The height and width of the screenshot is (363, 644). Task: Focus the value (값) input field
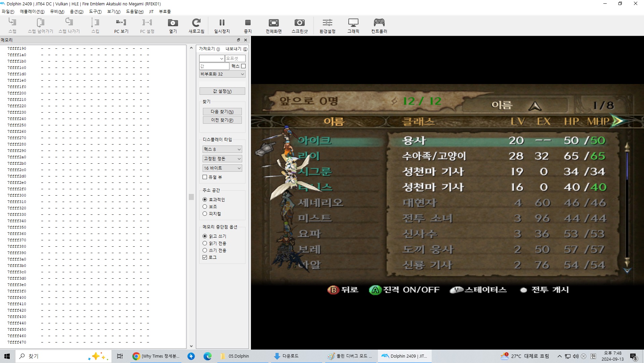(x=214, y=66)
